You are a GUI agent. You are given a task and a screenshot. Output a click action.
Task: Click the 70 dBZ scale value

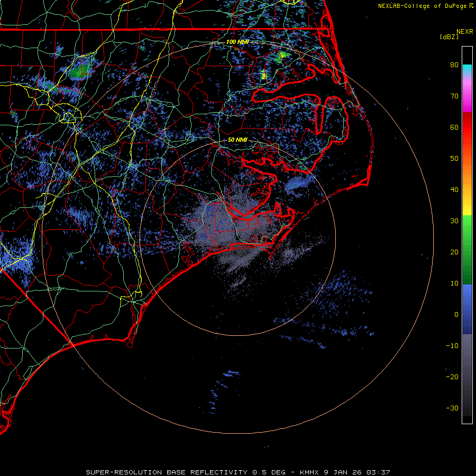454,96
